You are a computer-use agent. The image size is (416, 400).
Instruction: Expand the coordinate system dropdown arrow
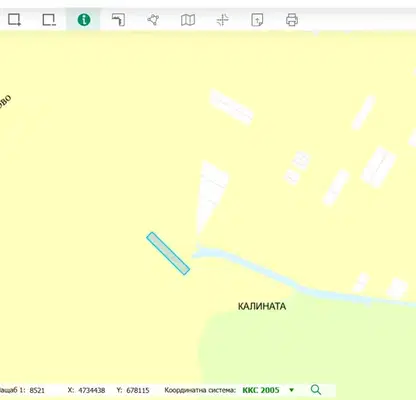click(x=292, y=390)
